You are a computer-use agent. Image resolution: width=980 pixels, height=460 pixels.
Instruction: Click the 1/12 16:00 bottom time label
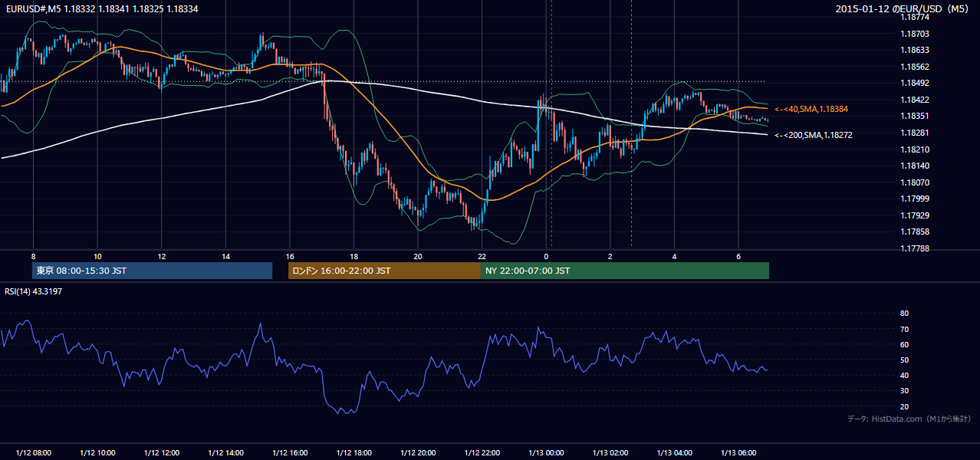[x=289, y=452]
